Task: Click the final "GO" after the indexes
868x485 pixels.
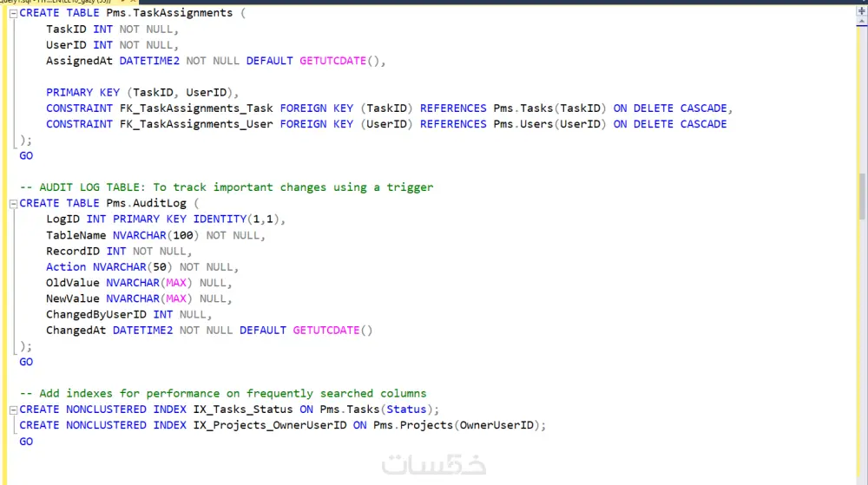Action: tap(26, 442)
